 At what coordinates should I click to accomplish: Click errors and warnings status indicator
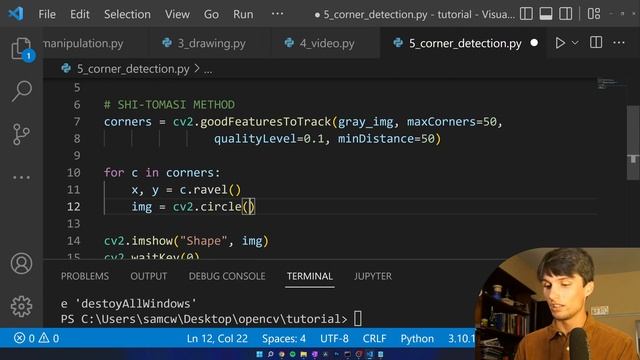pos(37,338)
